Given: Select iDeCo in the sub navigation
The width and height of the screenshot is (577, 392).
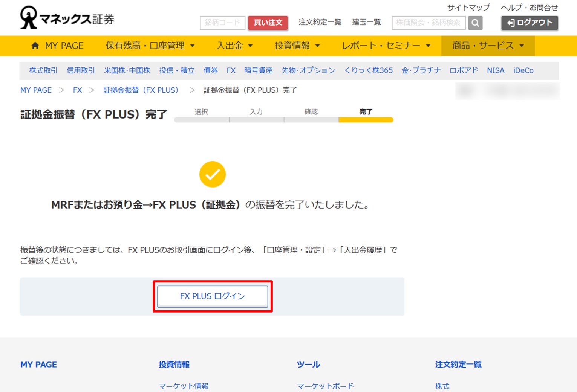Looking at the screenshot, I should pyautogui.click(x=523, y=70).
